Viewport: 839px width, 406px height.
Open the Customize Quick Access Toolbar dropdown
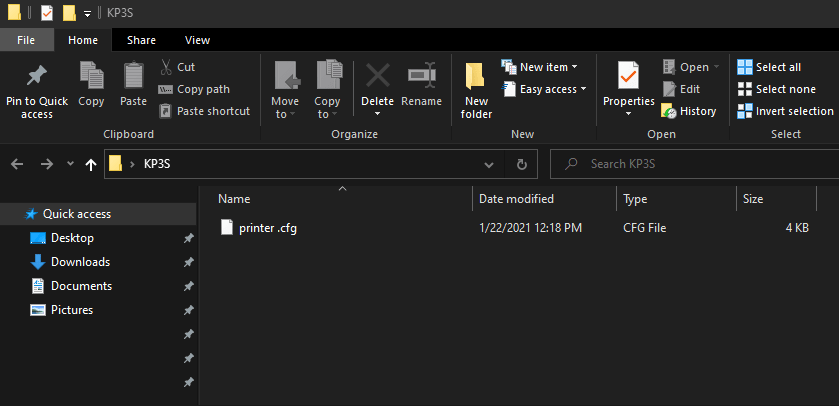click(x=88, y=14)
